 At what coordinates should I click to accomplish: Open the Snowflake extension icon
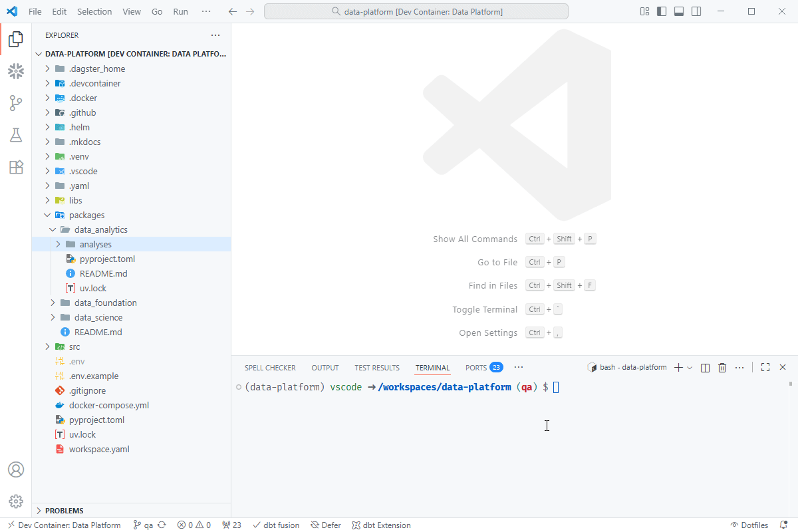(x=16, y=71)
